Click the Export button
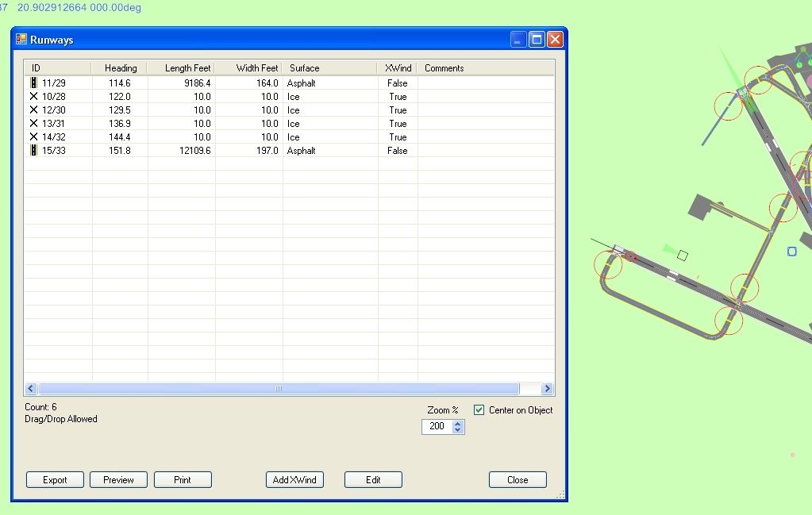This screenshot has height=515, width=812. click(54, 479)
